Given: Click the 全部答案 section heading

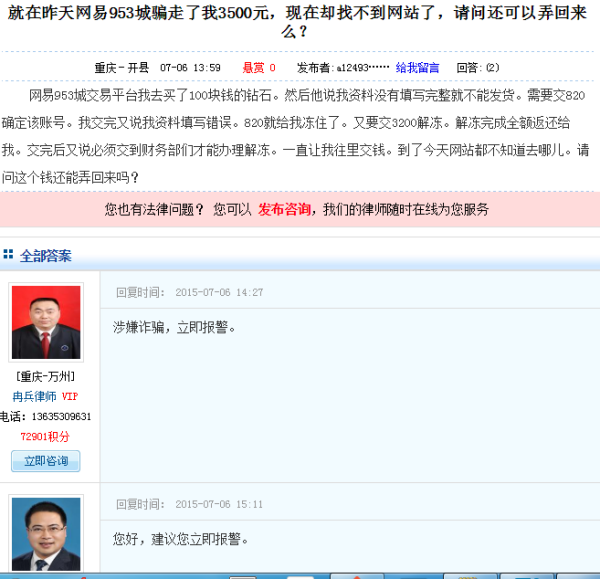Looking at the screenshot, I should coord(46,256).
